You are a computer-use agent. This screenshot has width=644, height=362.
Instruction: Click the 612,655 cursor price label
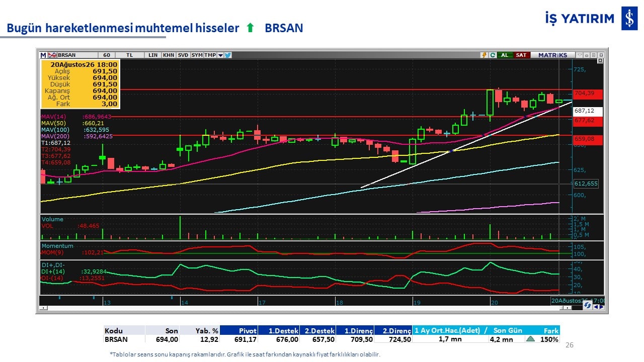[587, 184]
